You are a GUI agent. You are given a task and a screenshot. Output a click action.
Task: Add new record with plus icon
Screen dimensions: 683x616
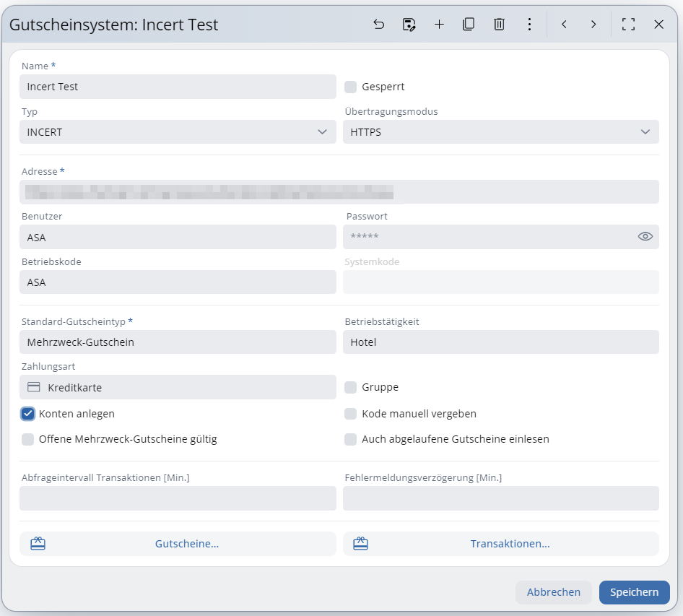click(439, 25)
